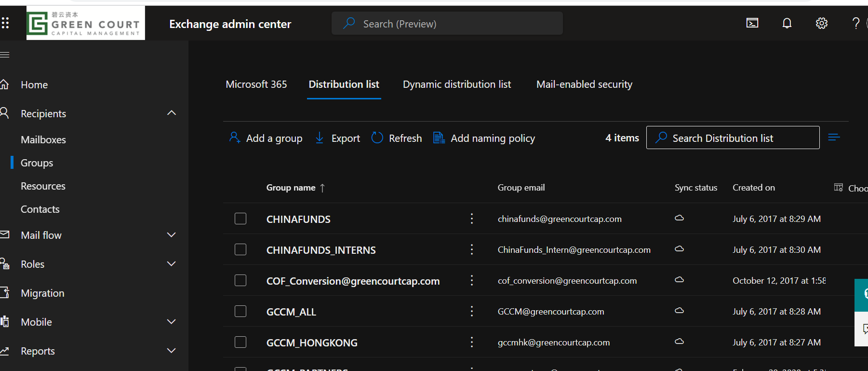Click email gccmhk@greencourtcap.com
This screenshot has height=371, width=868.
point(554,343)
